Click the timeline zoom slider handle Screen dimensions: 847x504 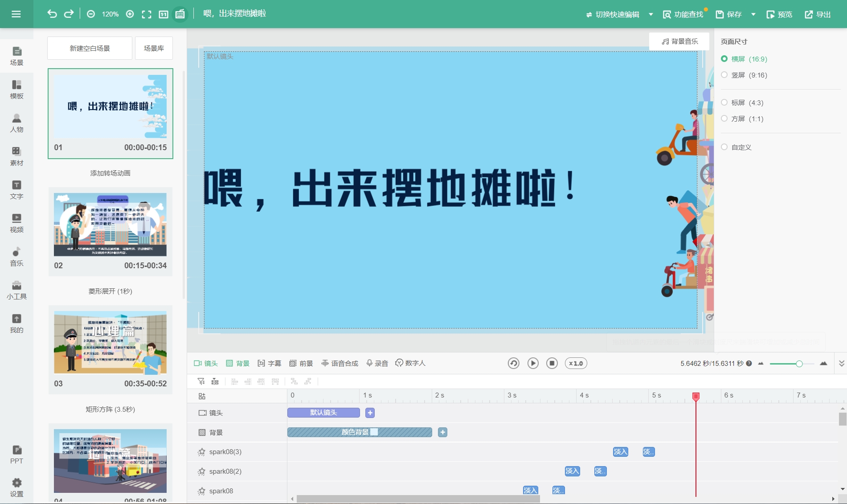click(x=799, y=364)
